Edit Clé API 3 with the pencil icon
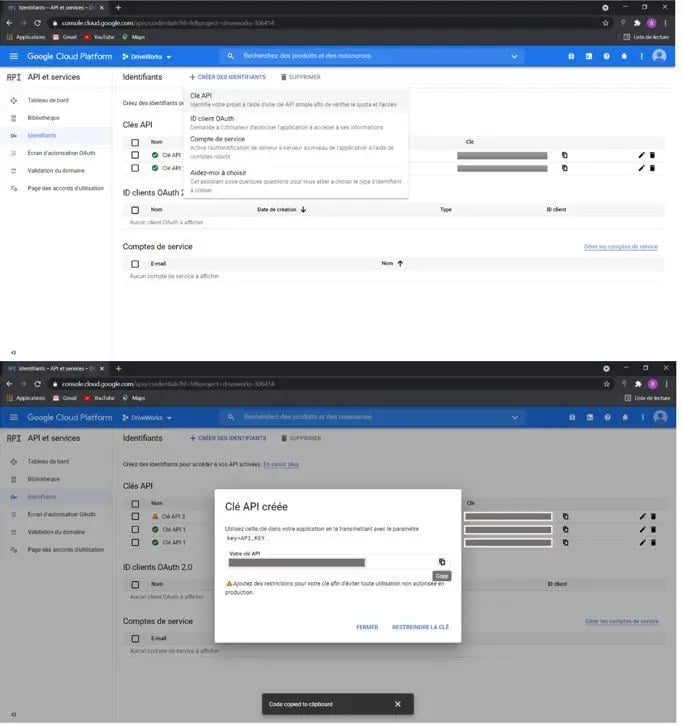This screenshot has height=726, width=682. 642,516
